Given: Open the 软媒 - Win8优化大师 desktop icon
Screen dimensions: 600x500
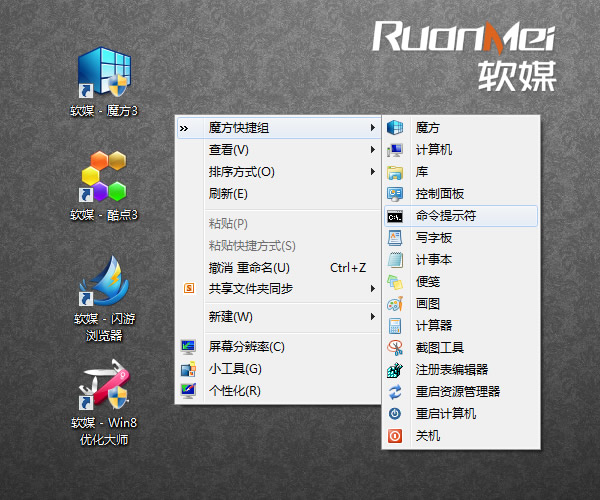Looking at the screenshot, I should point(104,402).
